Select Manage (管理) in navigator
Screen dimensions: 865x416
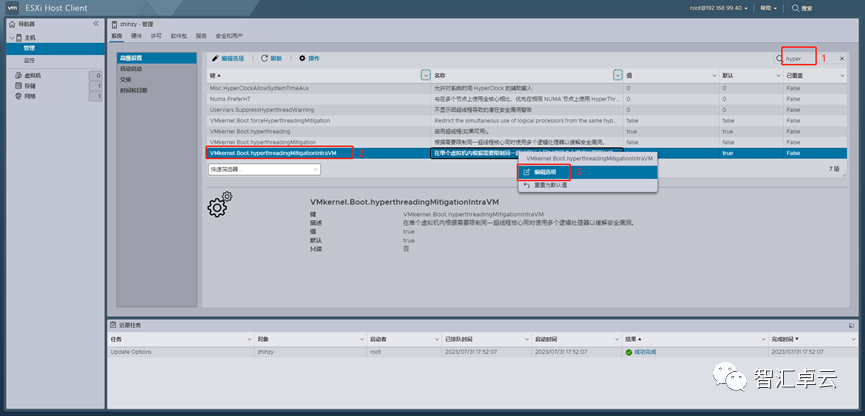point(55,49)
